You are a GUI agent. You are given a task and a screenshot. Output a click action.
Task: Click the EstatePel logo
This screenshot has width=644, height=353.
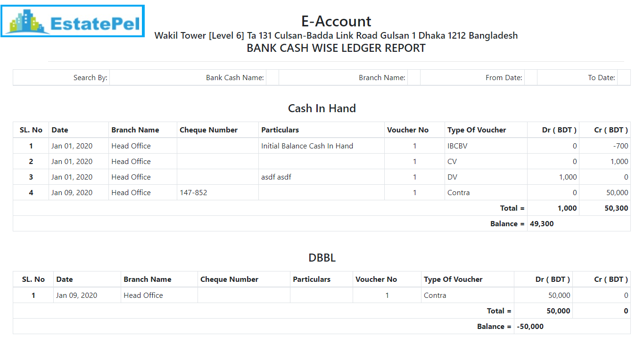coord(73,22)
